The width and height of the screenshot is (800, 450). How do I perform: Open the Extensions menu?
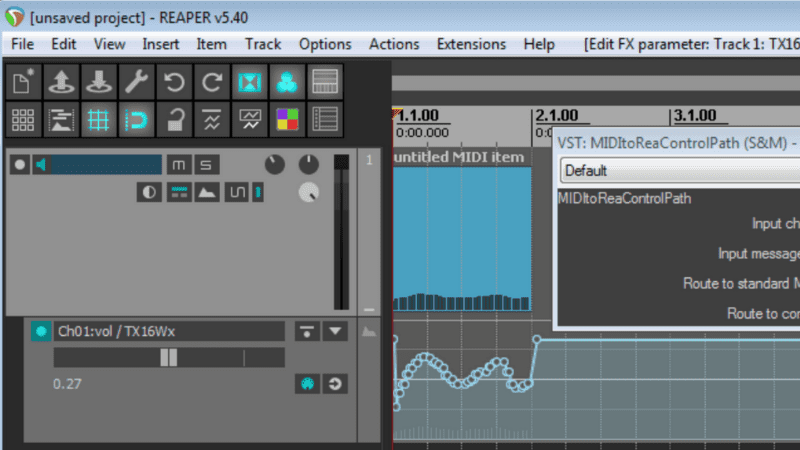471,44
